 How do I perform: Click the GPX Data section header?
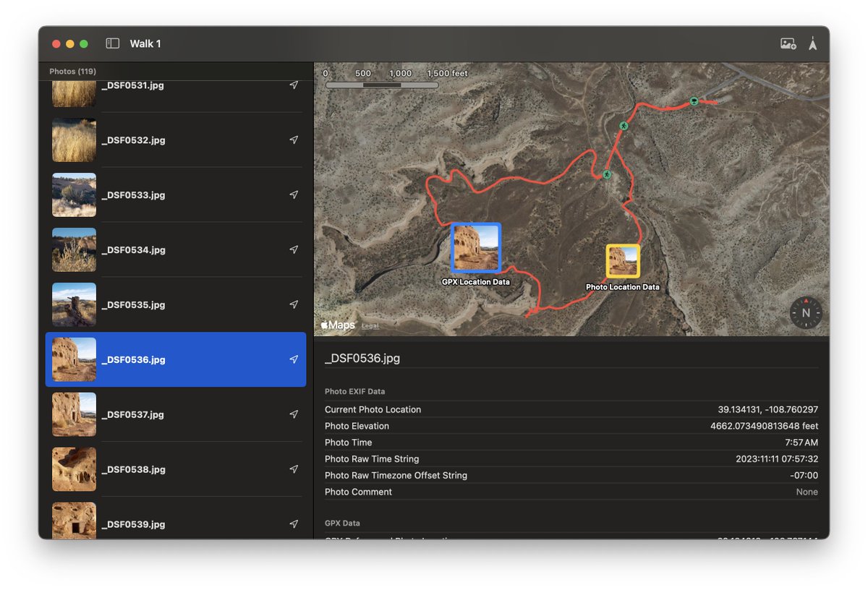click(x=342, y=523)
